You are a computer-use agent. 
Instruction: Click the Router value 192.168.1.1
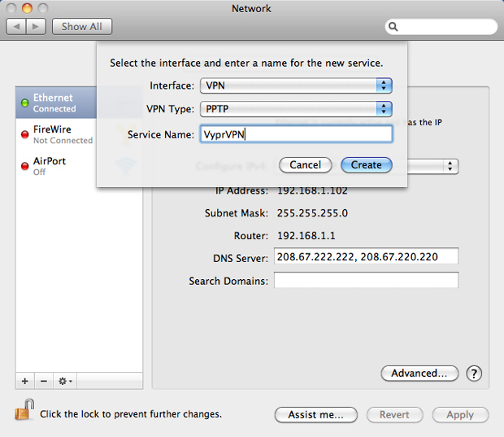click(x=306, y=235)
